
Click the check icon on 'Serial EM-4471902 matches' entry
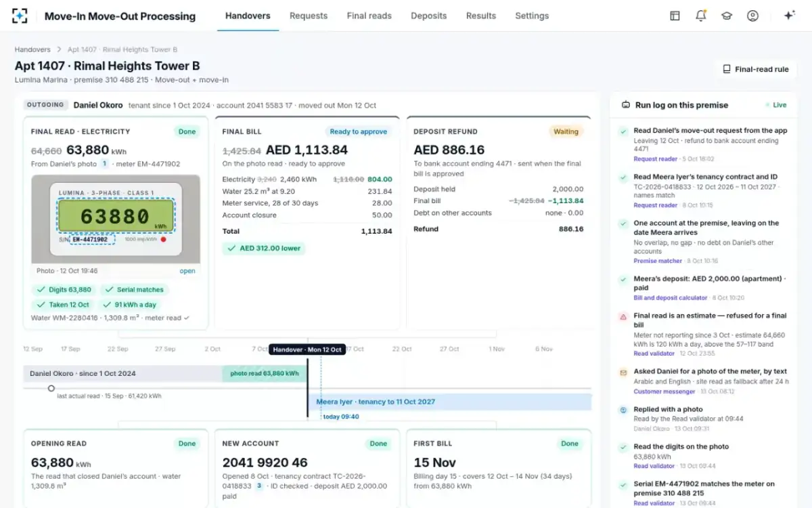coord(623,484)
